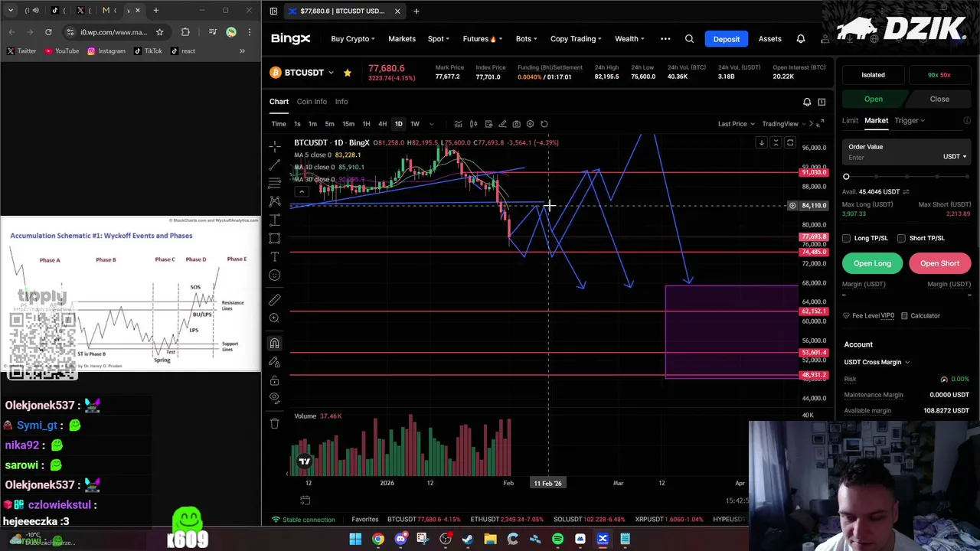Open the price alert bell above chart
Image resolution: width=980 pixels, height=551 pixels.
[807, 102]
